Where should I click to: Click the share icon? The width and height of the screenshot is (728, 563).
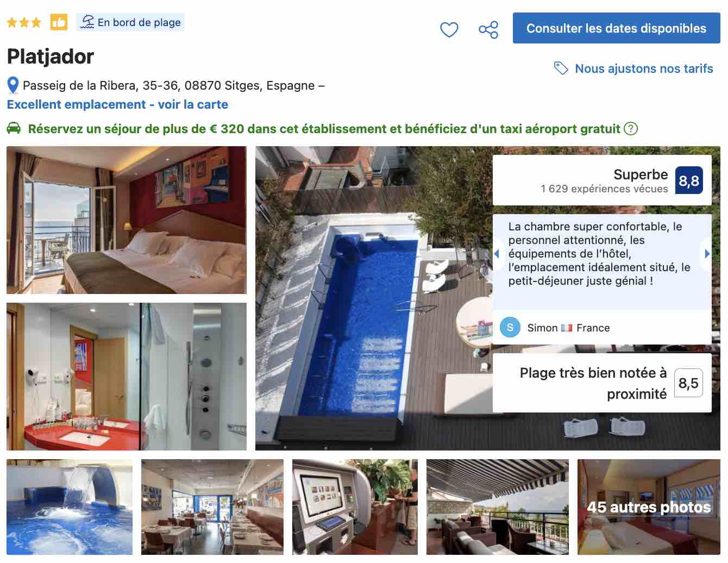coord(488,29)
